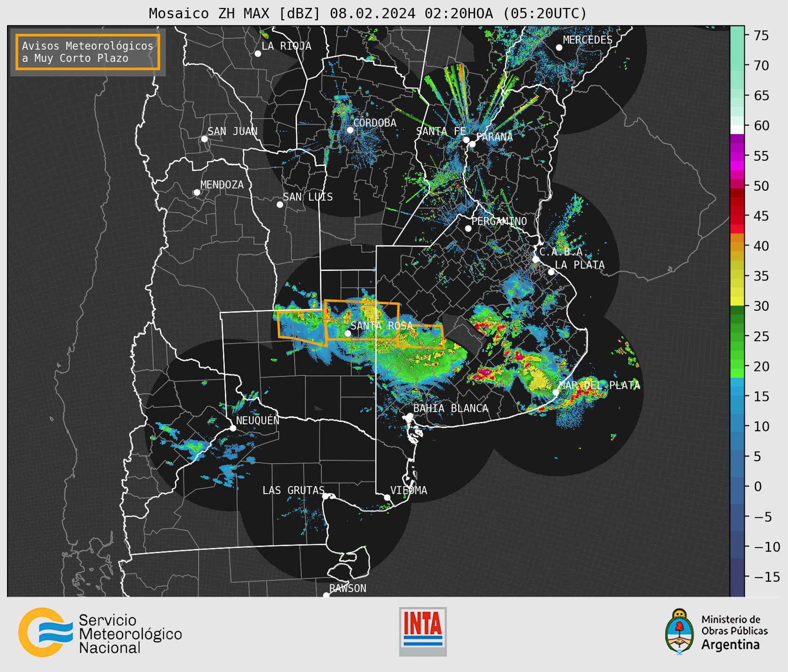Image resolution: width=788 pixels, height=672 pixels.
Task: Click the colorbar tick label 40
Action: [x=760, y=246]
